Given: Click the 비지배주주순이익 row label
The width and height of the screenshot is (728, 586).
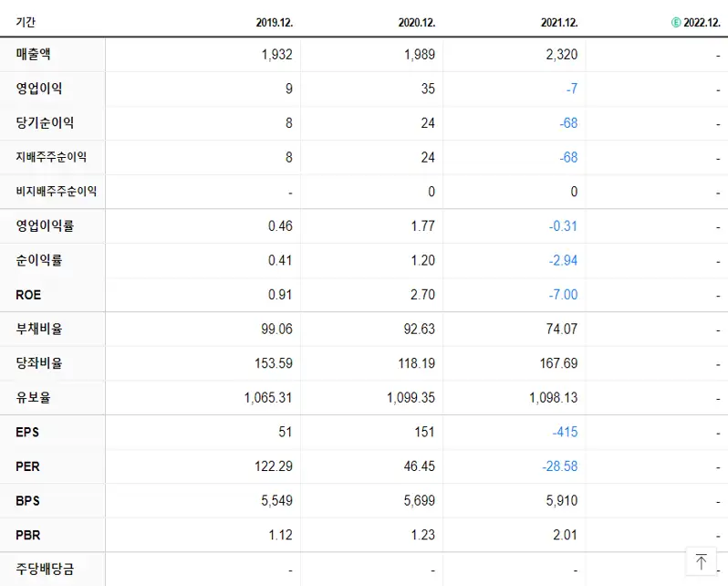Looking at the screenshot, I should (57, 192).
